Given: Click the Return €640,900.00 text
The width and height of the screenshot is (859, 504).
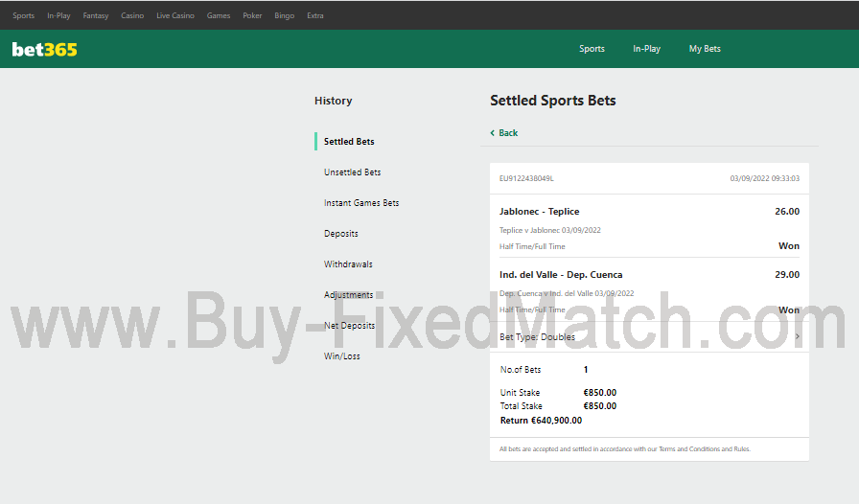Looking at the screenshot, I should pos(542,421).
